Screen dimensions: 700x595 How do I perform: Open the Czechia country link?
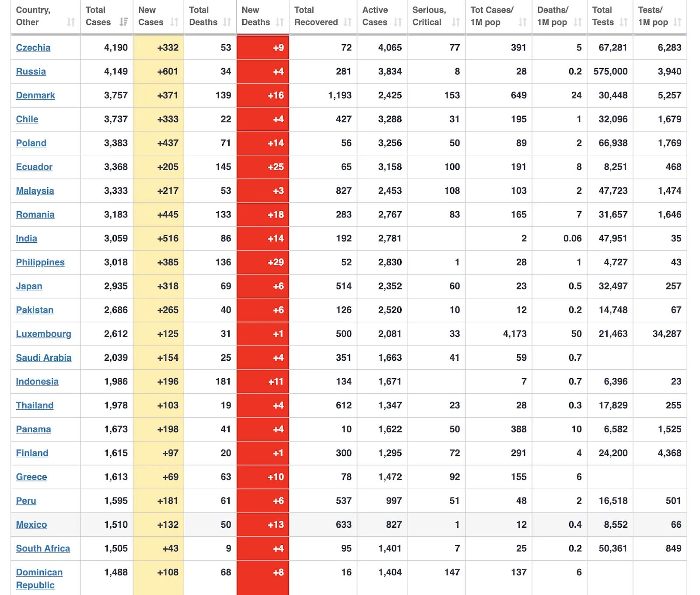(33, 48)
